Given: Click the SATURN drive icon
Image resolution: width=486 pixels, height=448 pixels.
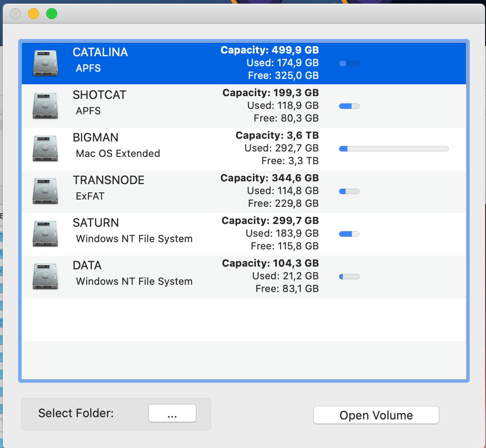Looking at the screenshot, I should click(x=45, y=234).
